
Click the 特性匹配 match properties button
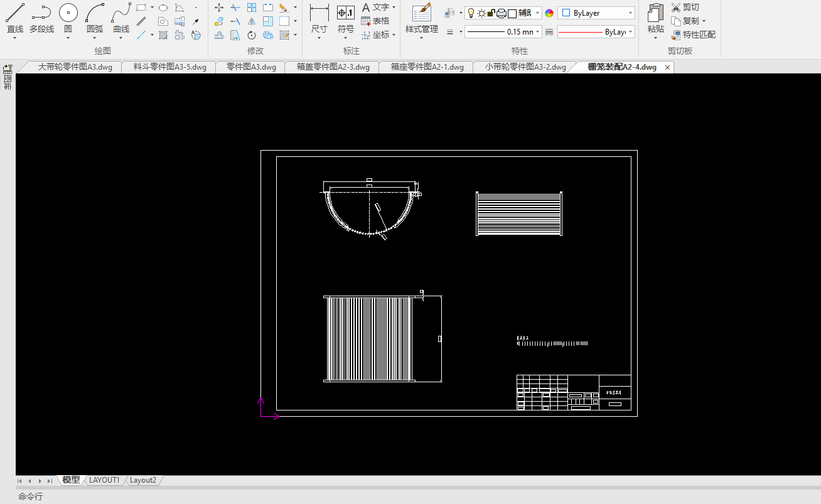click(x=693, y=35)
